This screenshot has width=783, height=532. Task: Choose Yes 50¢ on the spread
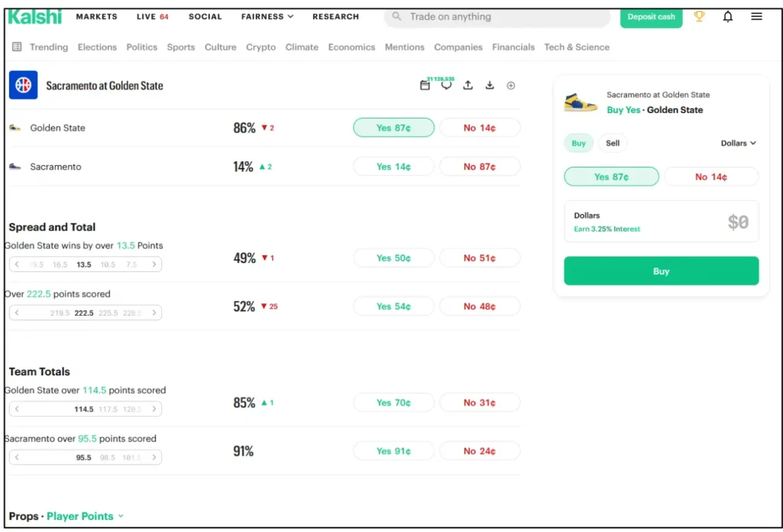394,258
